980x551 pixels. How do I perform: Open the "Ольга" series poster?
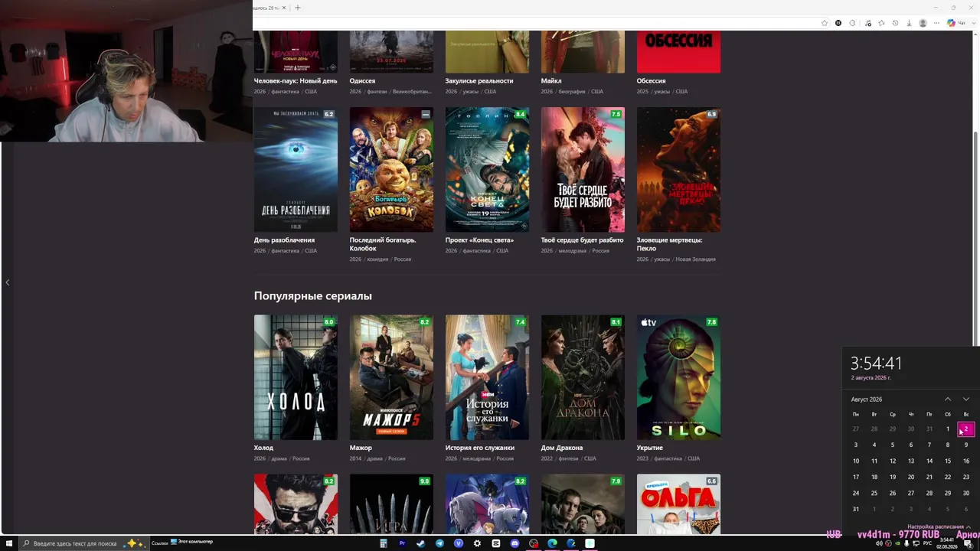pos(678,504)
